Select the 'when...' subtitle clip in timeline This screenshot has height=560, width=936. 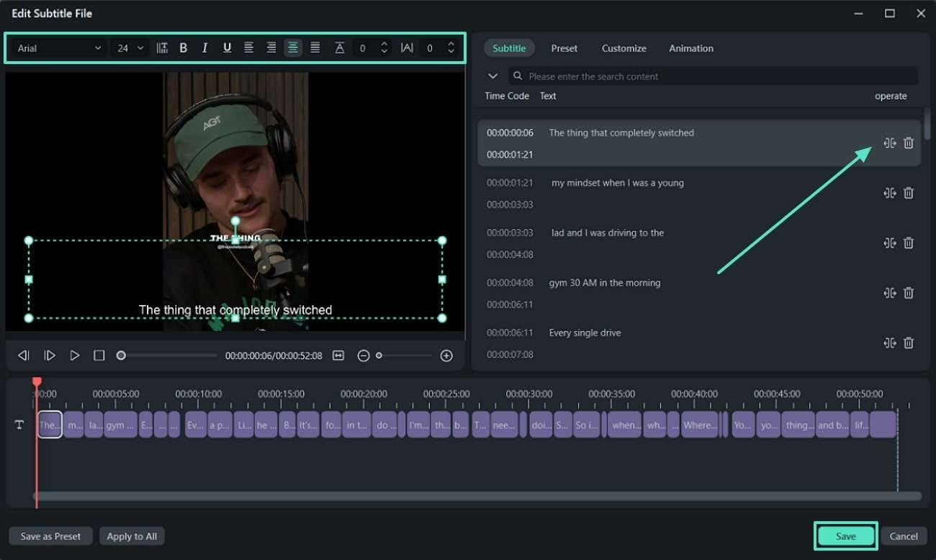[x=625, y=425]
